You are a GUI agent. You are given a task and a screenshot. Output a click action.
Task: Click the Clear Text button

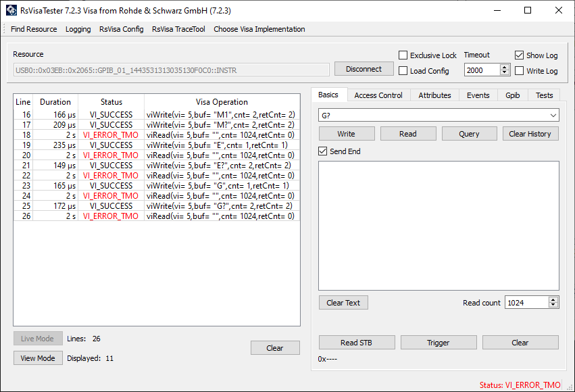point(343,303)
